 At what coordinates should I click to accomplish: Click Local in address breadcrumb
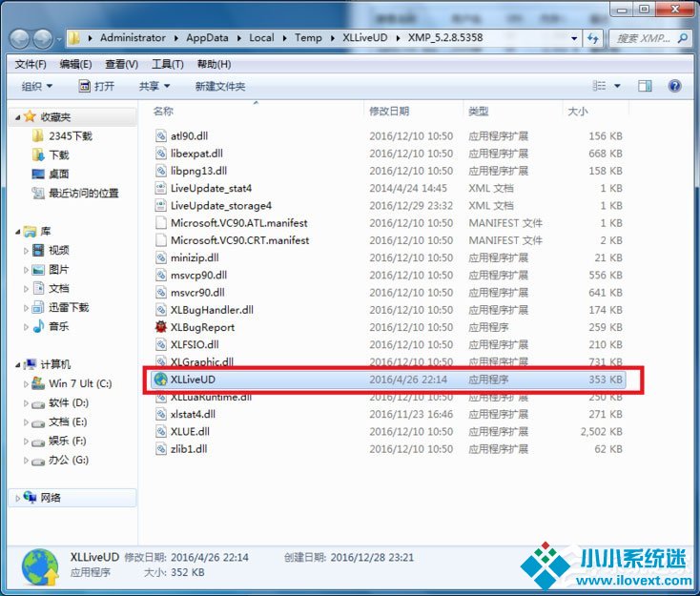261,38
